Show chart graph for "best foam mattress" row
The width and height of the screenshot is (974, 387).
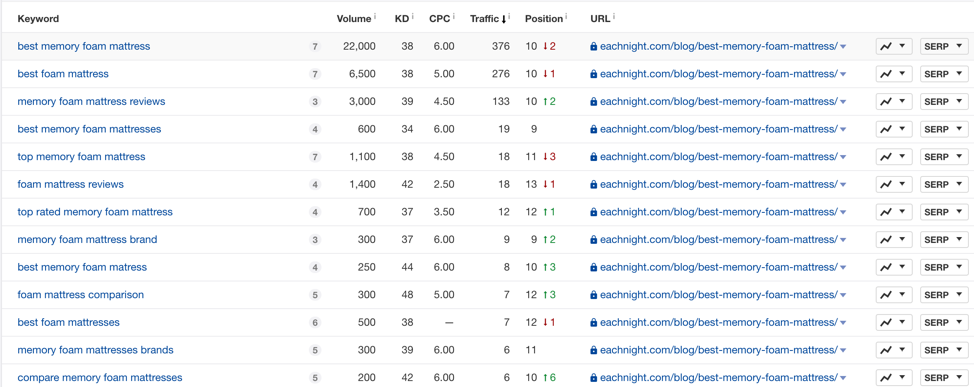(x=894, y=74)
